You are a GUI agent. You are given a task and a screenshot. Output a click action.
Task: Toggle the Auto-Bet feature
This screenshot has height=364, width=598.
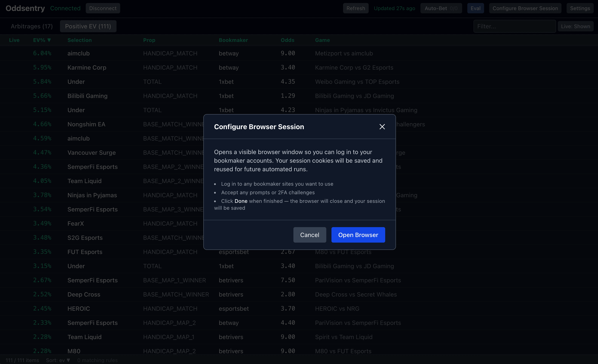point(441,8)
